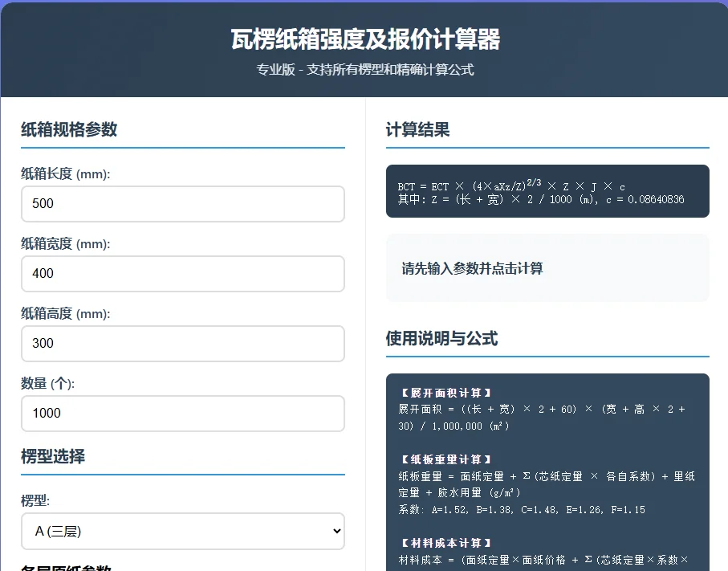This screenshot has height=571, width=728.
Task: Click the 纸箱高度 (mm) label
Action: (x=66, y=314)
